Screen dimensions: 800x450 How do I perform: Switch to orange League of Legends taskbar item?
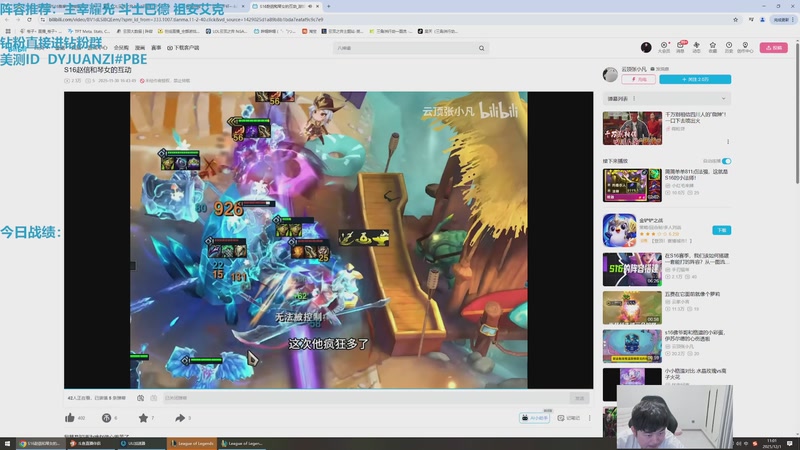click(x=192, y=443)
